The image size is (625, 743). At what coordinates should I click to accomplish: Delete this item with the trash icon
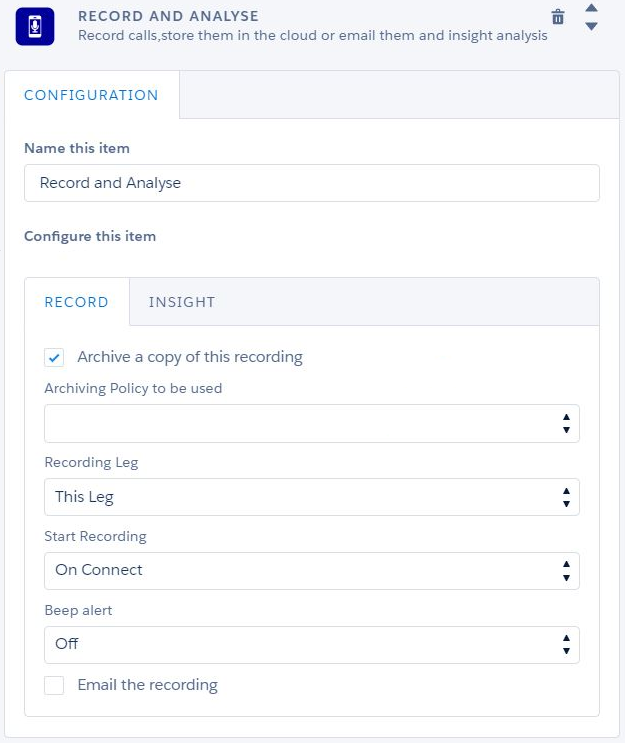(x=558, y=17)
